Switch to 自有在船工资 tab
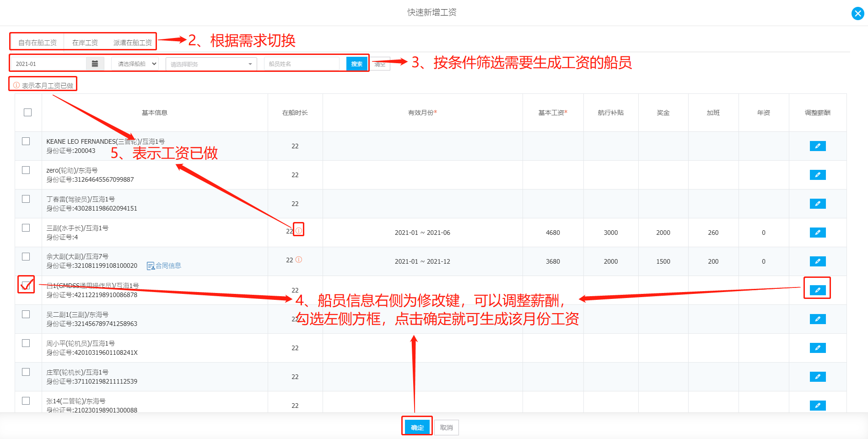 [38, 43]
